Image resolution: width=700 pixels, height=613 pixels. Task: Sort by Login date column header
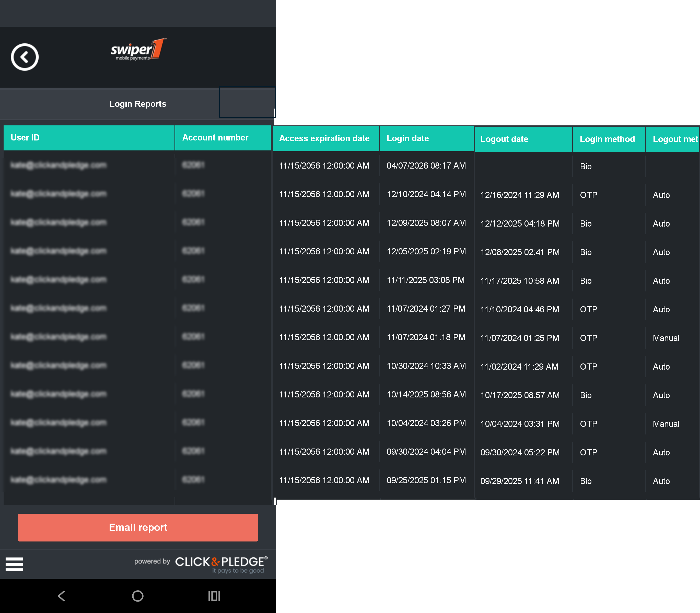pos(426,138)
